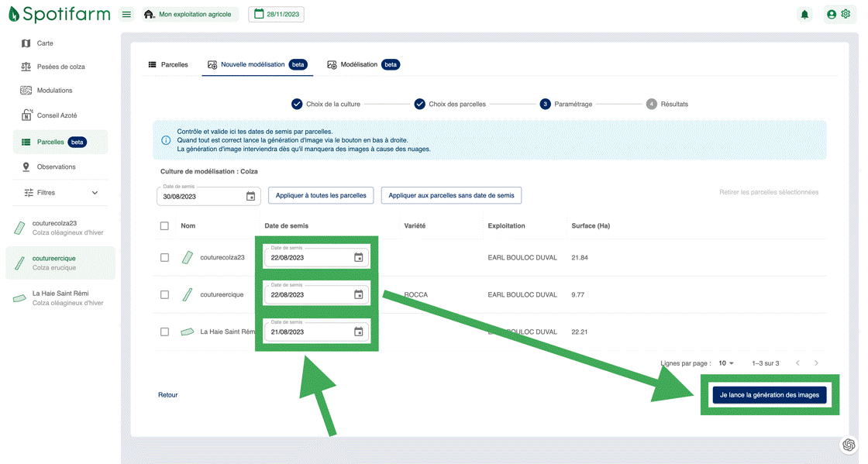Open the account settings icon
Screen dimensions: 868x464
click(839, 15)
